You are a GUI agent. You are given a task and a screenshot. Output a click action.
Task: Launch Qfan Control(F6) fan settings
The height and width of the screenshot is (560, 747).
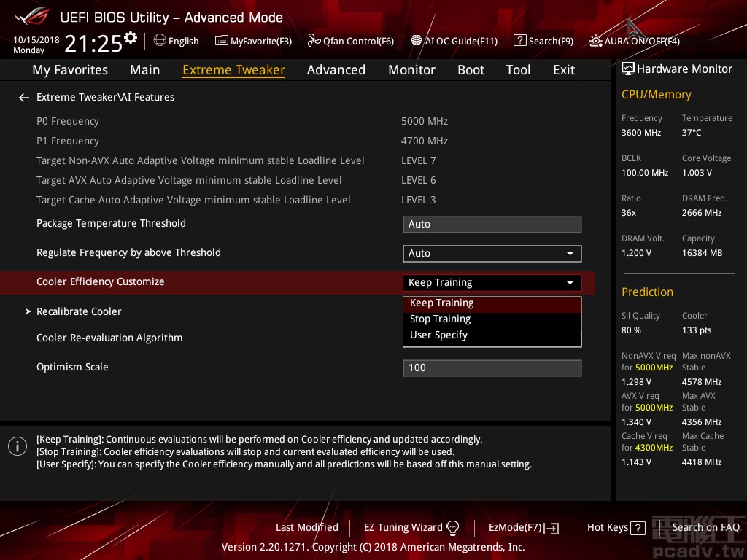[350, 41]
